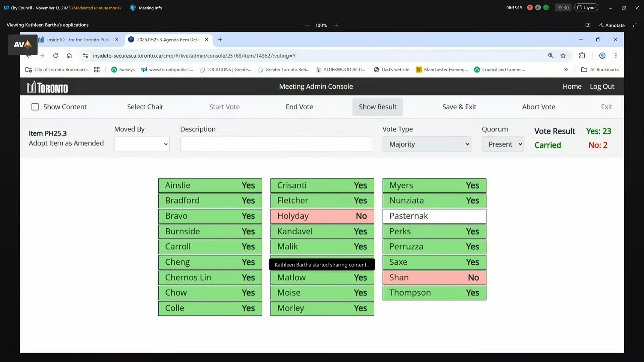Viewport: 644px width, 362px height.
Task: Enable the Show Content checkbox
Action: click(x=35, y=107)
